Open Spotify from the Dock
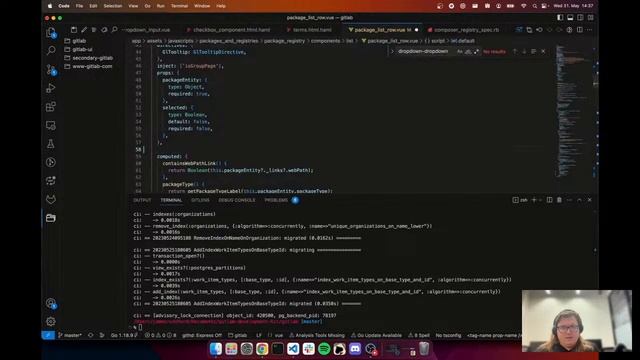Screen dimensions: 640x360 [x=324, y=349]
